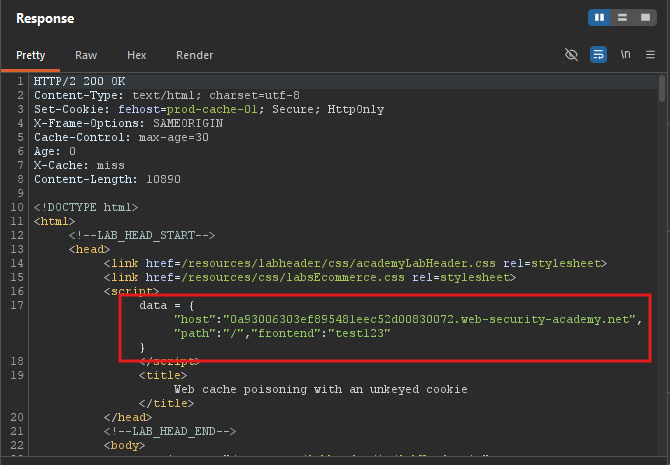Click the Set-Cookie fehost header line
Viewport: 670px width, 465px height.
tap(209, 109)
